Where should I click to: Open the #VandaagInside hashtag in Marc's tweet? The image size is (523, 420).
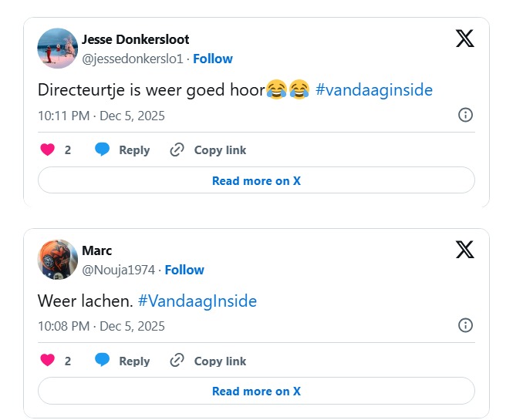[x=197, y=301]
